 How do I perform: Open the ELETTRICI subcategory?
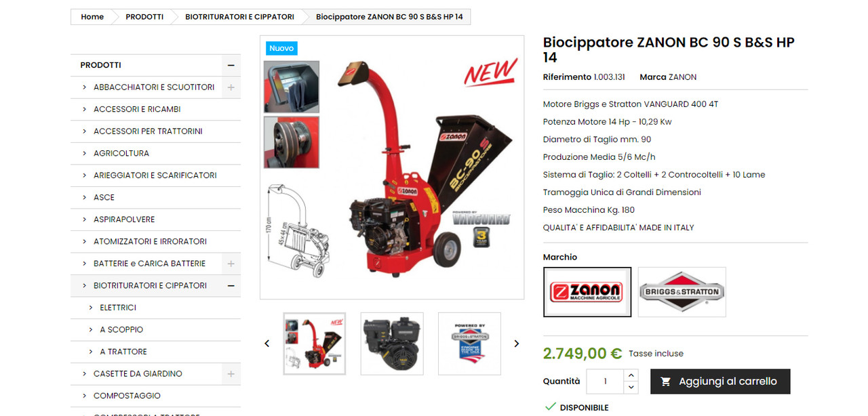point(118,308)
